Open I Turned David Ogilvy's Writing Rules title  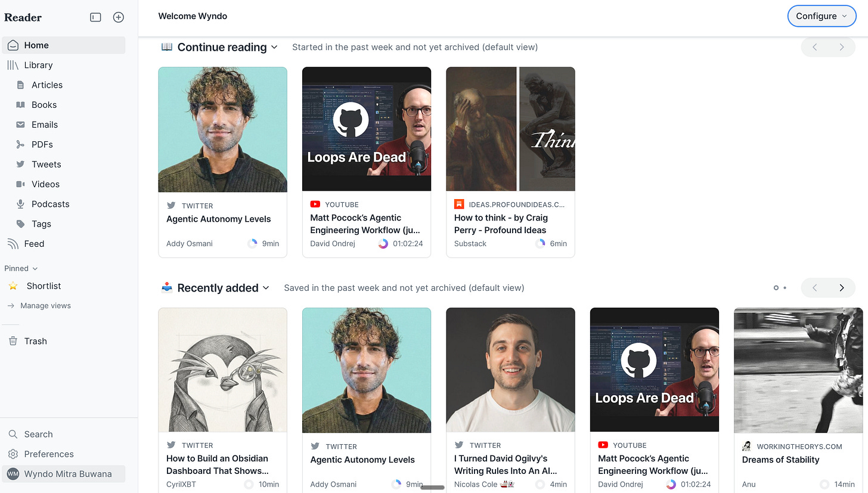pyautogui.click(x=506, y=464)
